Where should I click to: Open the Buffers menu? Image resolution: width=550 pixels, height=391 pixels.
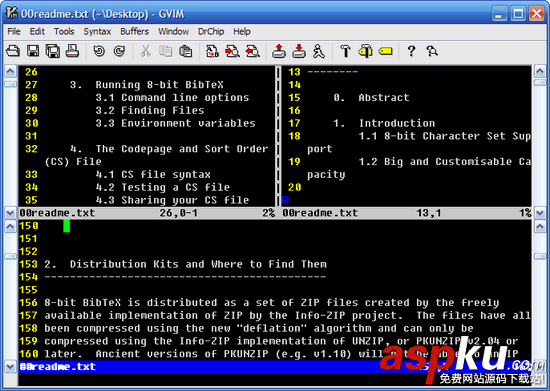point(134,32)
